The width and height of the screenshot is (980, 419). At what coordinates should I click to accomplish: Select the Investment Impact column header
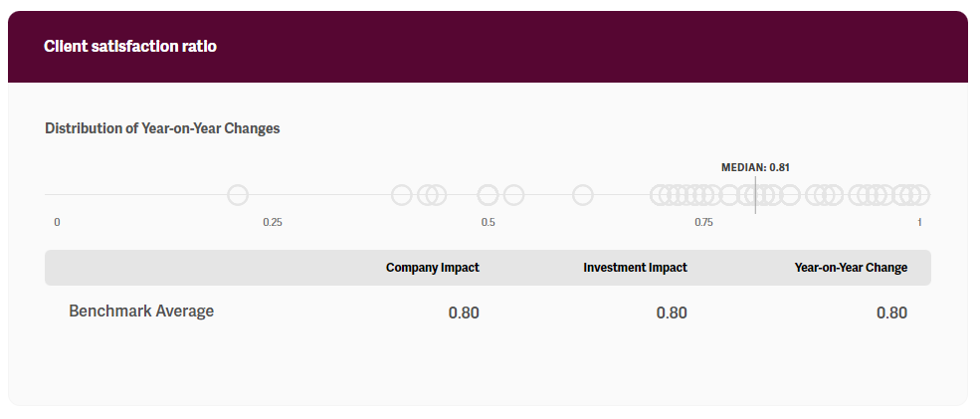coord(635,268)
